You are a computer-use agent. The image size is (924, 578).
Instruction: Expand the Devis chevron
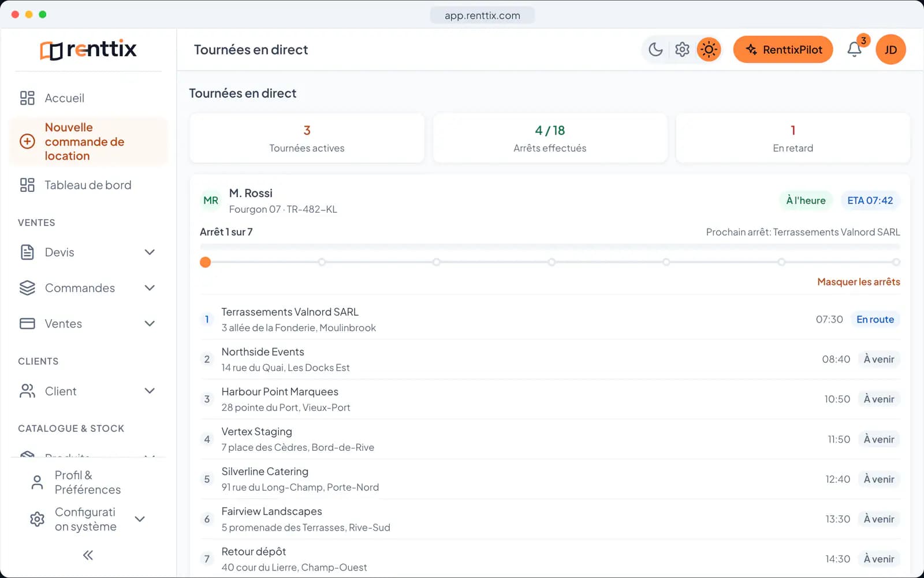[x=150, y=252]
